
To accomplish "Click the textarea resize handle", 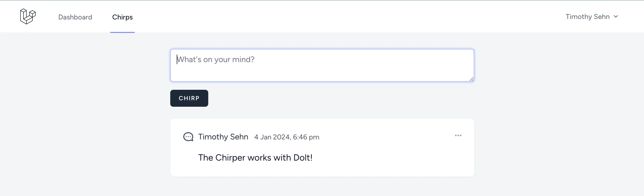I will point(471,79).
